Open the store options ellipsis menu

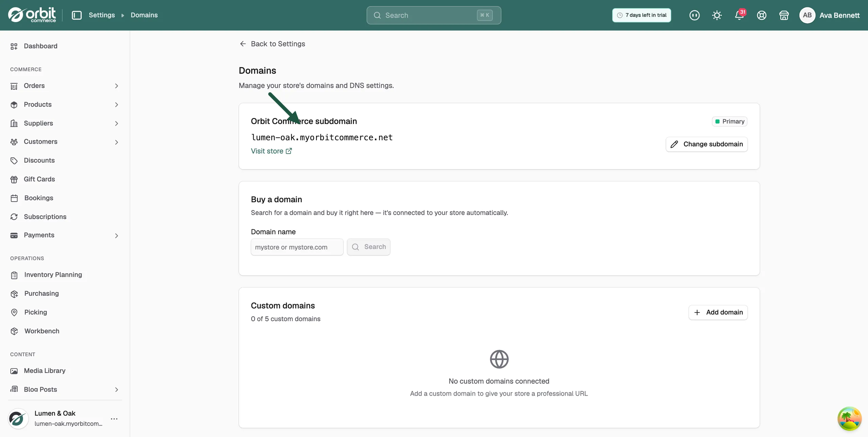coord(114,419)
